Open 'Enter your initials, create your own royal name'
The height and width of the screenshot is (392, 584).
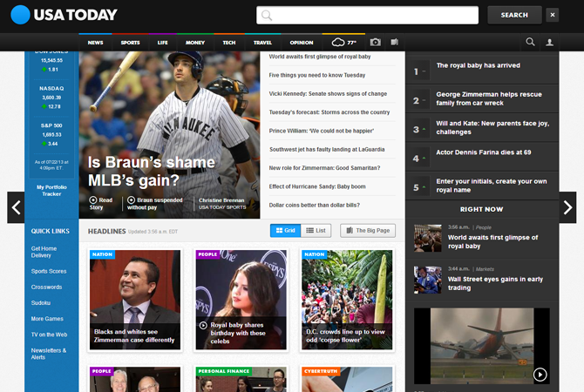pyautogui.click(x=492, y=186)
